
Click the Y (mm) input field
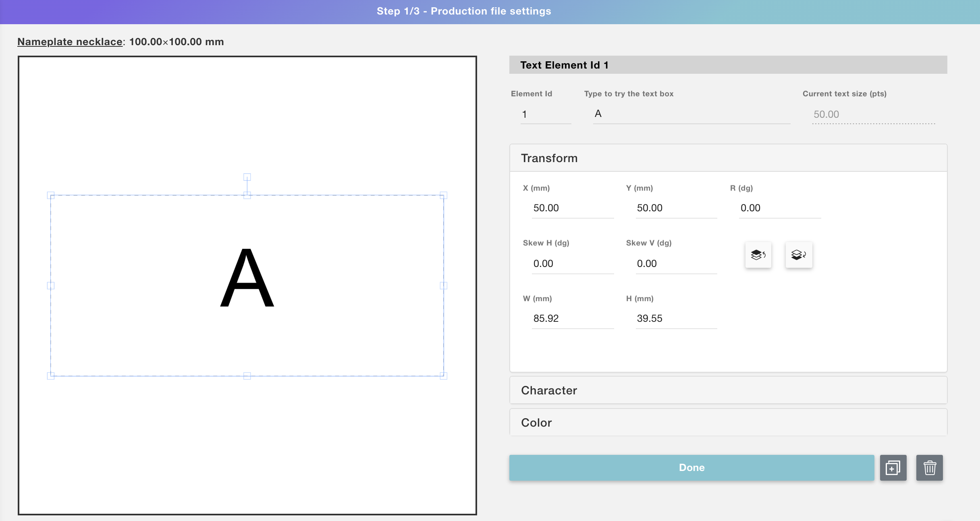676,208
